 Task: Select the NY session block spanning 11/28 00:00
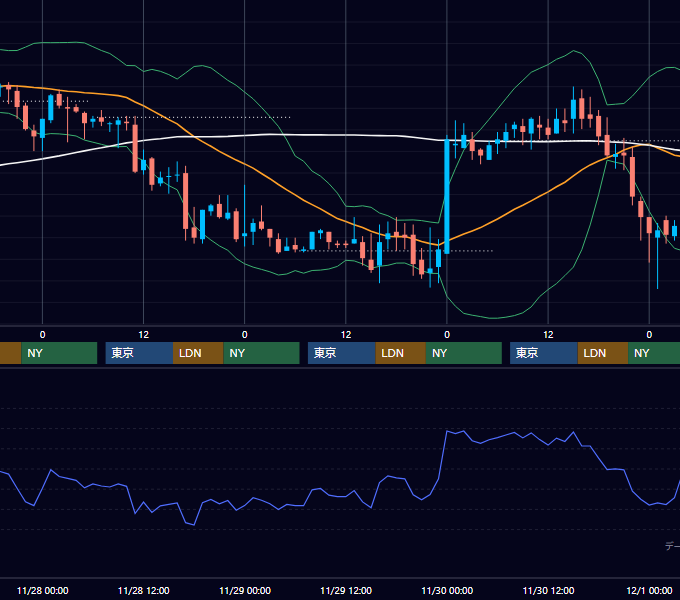(x=59, y=353)
